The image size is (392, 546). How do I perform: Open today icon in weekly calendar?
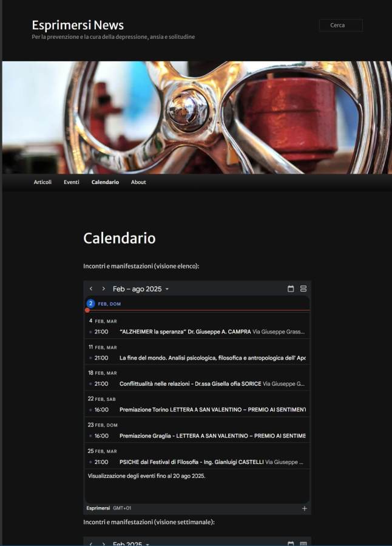tap(291, 543)
